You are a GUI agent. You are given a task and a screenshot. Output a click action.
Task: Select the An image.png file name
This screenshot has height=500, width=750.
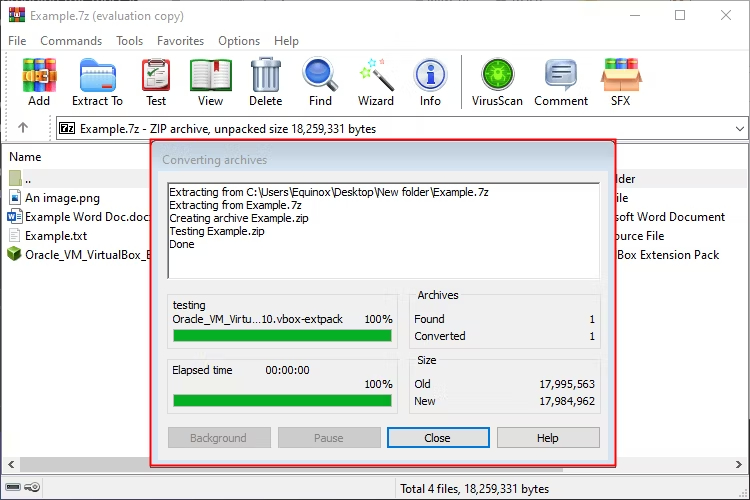[x=63, y=198]
